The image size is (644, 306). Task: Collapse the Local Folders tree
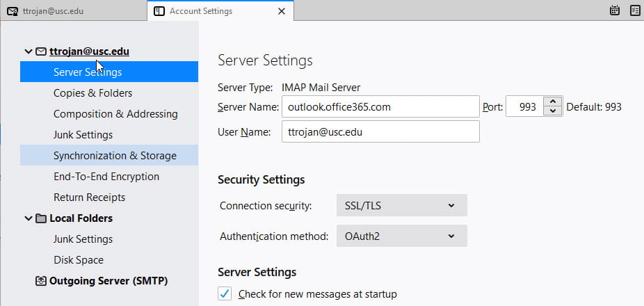(28, 218)
